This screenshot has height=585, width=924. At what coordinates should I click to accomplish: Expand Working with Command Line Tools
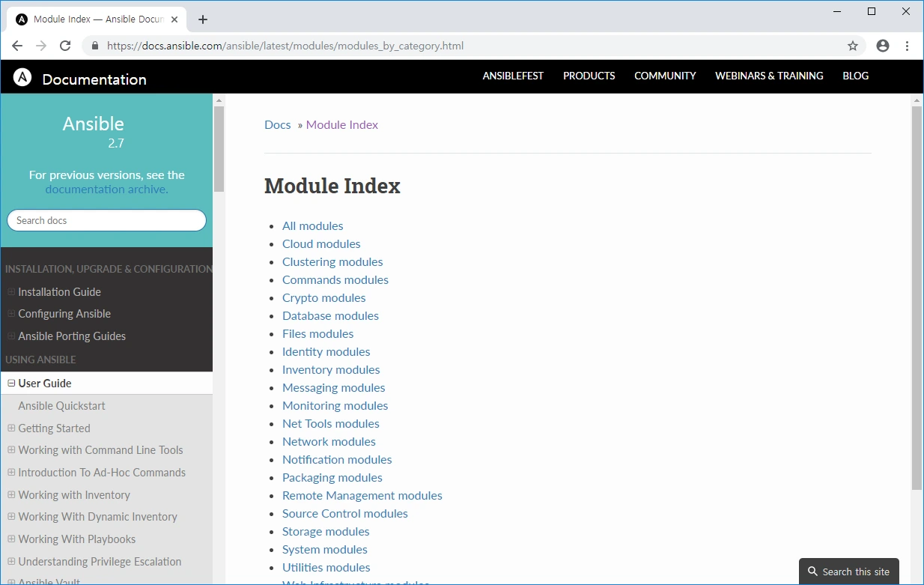pyautogui.click(x=11, y=450)
